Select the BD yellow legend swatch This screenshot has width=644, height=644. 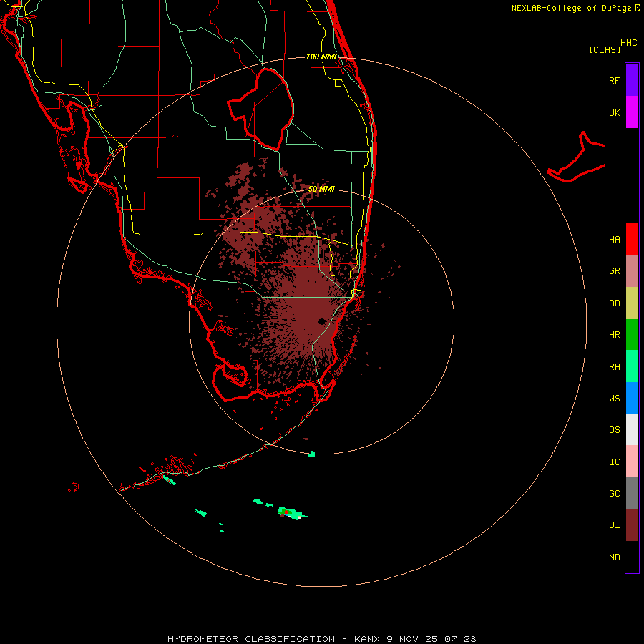coord(632,303)
